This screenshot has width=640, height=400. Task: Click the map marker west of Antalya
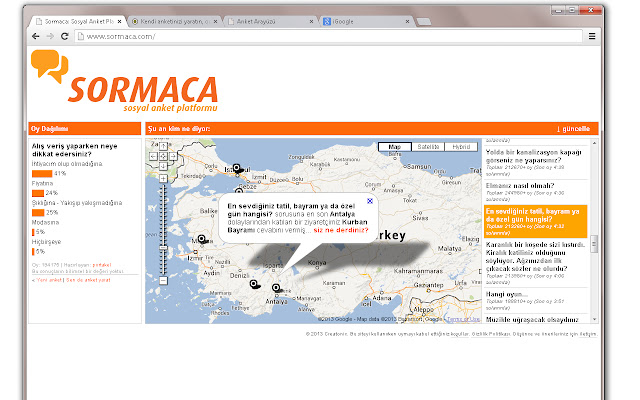point(254,284)
